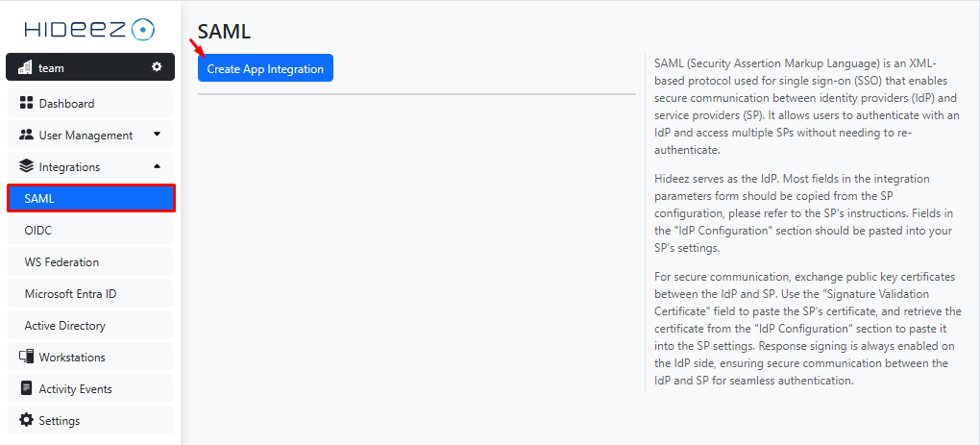The image size is (980, 445).
Task: Click the Workstations computer icon
Action: click(x=27, y=357)
